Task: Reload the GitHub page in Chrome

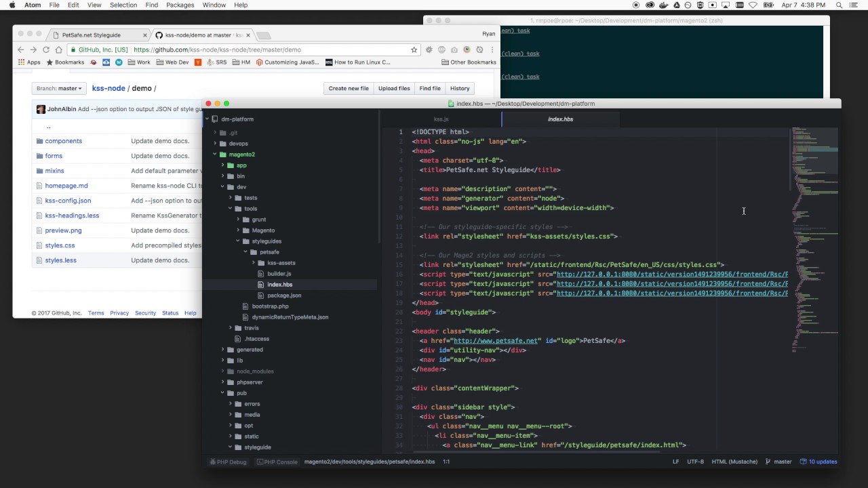Action: (46, 49)
